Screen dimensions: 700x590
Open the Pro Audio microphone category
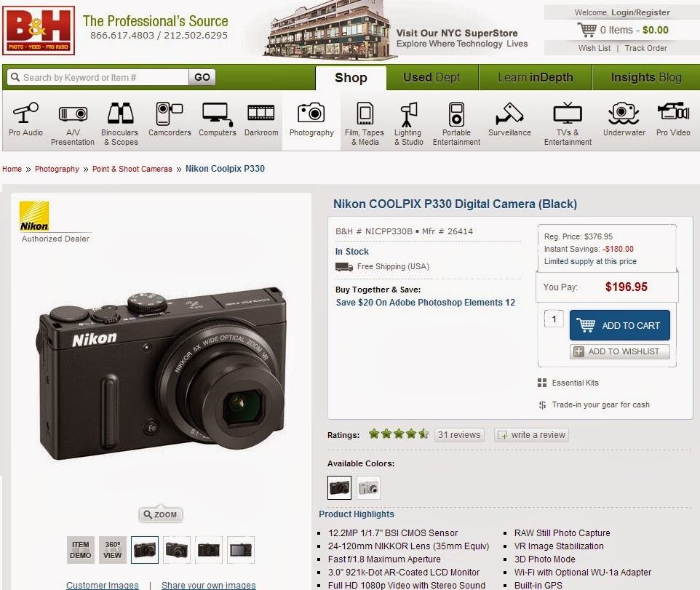(25, 119)
